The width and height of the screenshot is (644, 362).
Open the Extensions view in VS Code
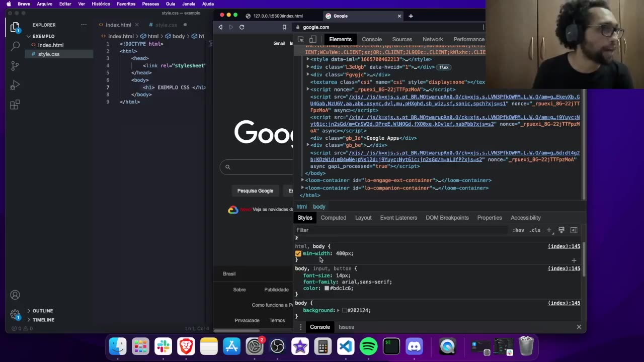15,105
